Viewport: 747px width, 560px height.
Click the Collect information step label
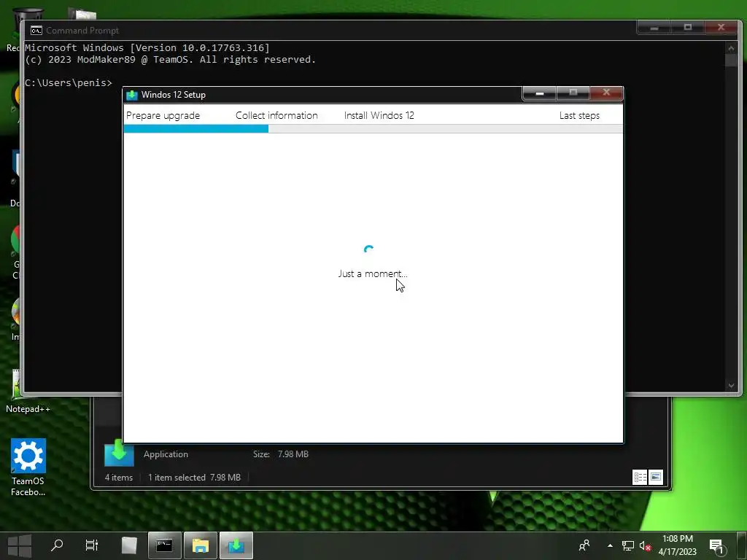coord(276,116)
